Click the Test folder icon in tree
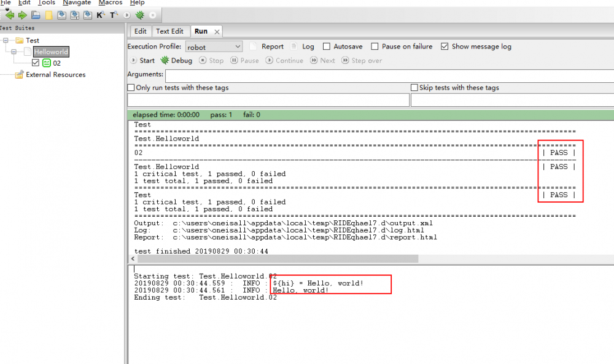This screenshot has height=364, width=614. click(20, 41)
